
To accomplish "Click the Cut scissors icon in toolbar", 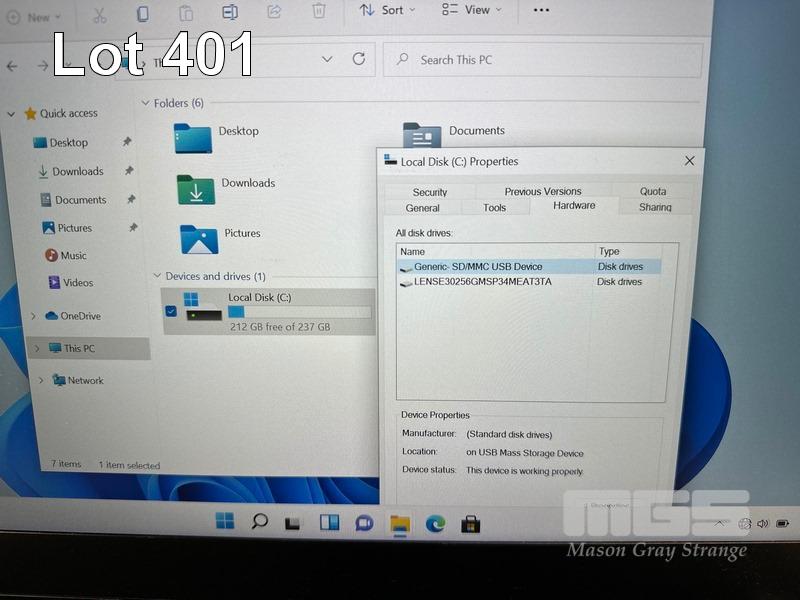I will [x=99, y=14].
